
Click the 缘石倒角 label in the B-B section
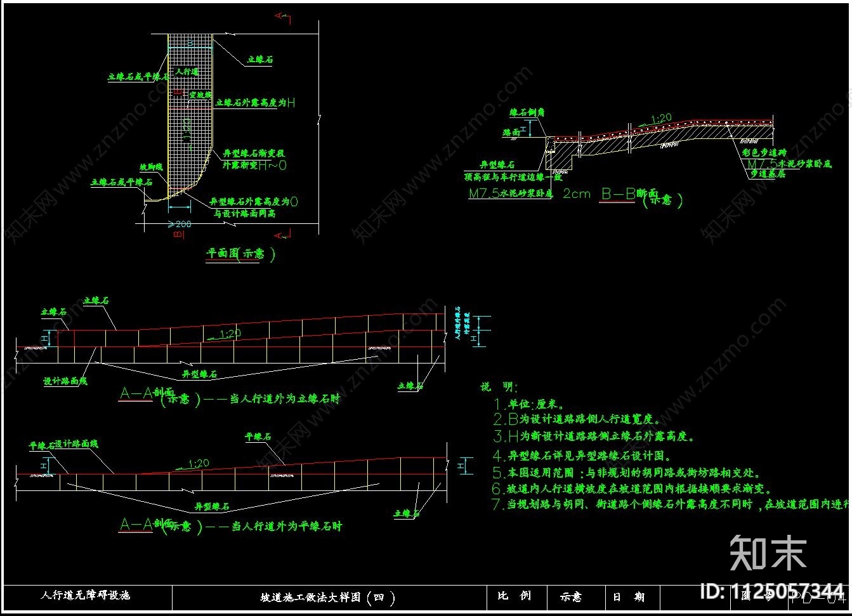(527, 113)
